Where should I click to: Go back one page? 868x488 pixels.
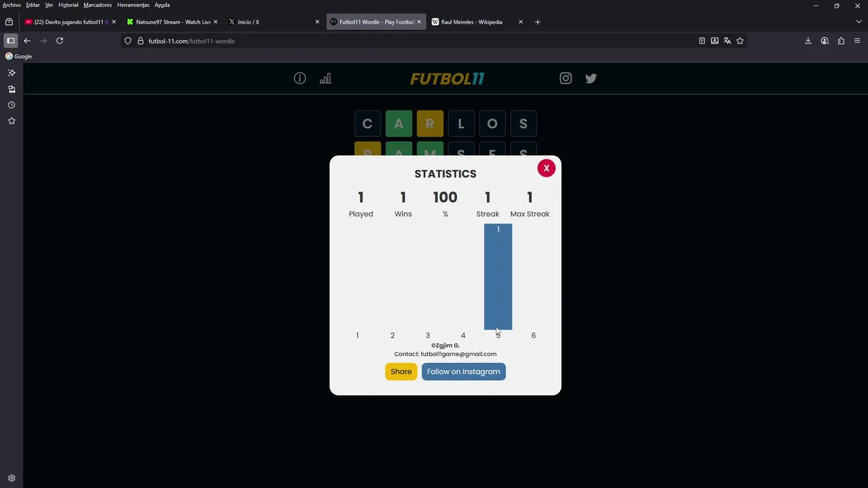coord(27,41)
